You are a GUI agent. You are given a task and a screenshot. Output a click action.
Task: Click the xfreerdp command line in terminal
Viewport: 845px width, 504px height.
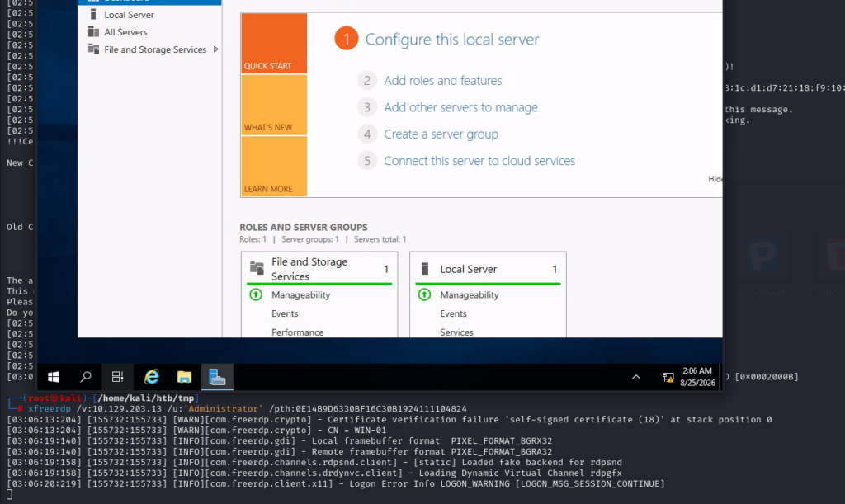click(248, 408)
